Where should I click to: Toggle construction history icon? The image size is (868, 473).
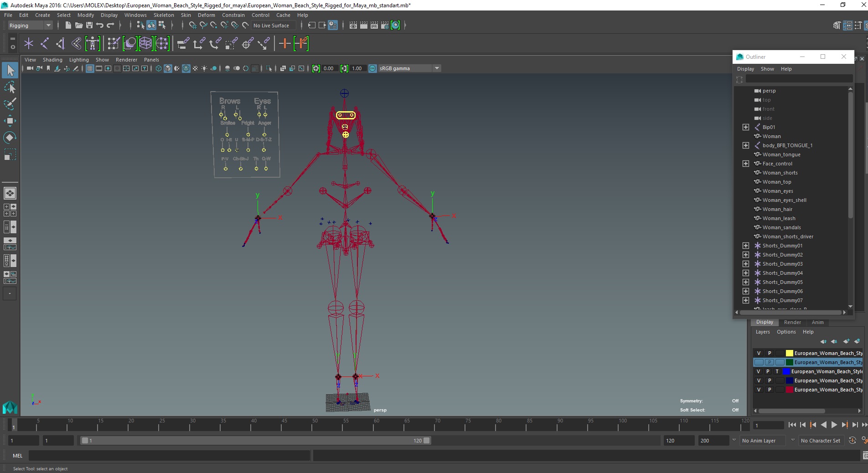(x=333, y=25)
